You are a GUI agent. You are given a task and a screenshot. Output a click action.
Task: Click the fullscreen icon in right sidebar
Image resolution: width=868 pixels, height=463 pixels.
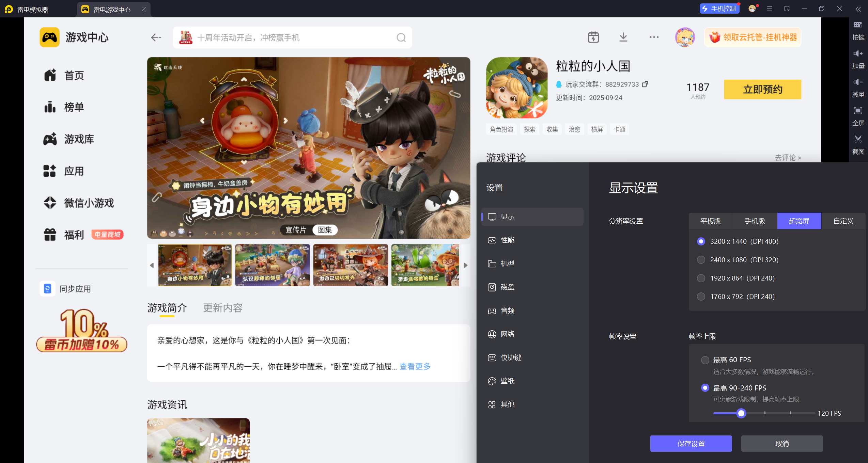pos(858,111)
